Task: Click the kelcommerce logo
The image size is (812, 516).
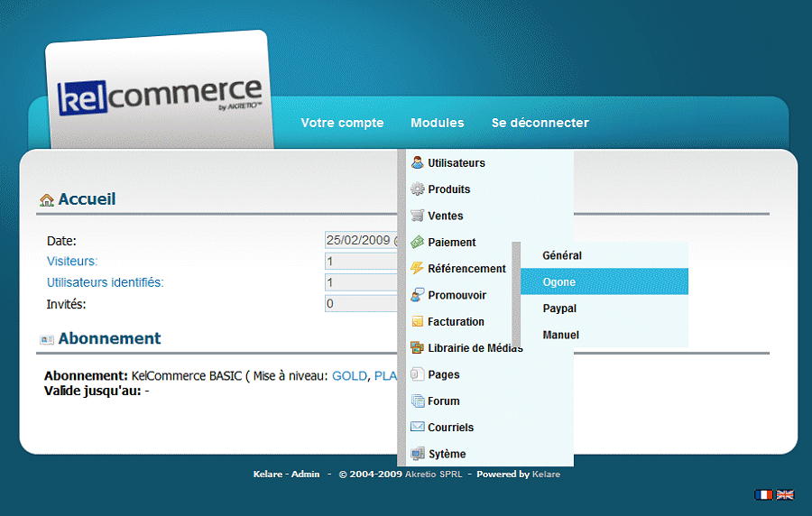Action: point(160,97)
